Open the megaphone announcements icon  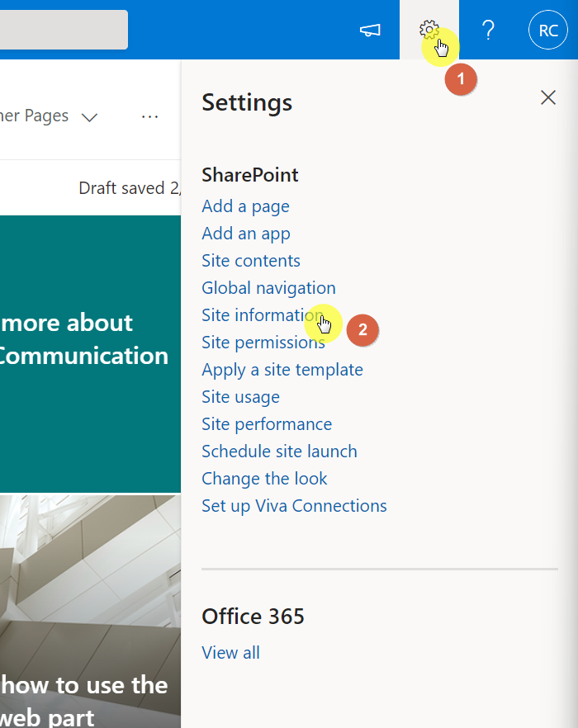(x=370, y=31)
